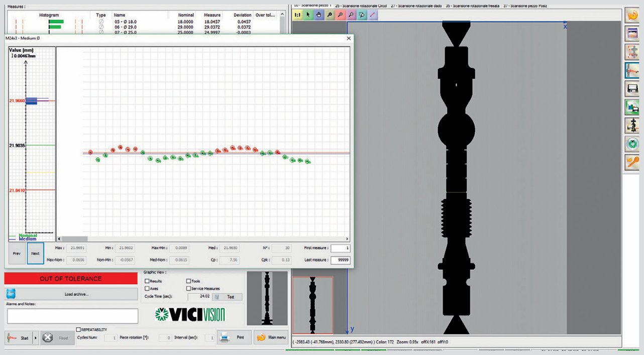Select the arrow pointer tool
This screenshot has height=355, width=644.
point(308,15)
